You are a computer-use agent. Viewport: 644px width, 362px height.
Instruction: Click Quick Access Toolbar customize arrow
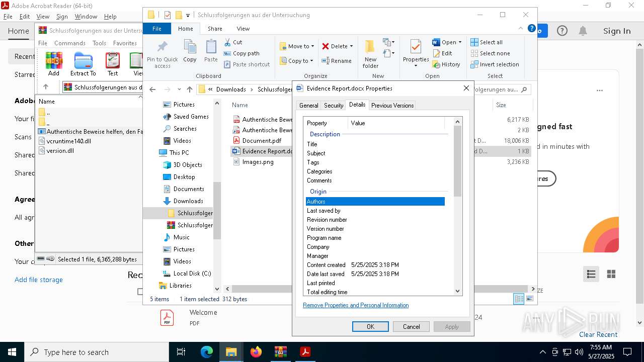tap(188, 15)
